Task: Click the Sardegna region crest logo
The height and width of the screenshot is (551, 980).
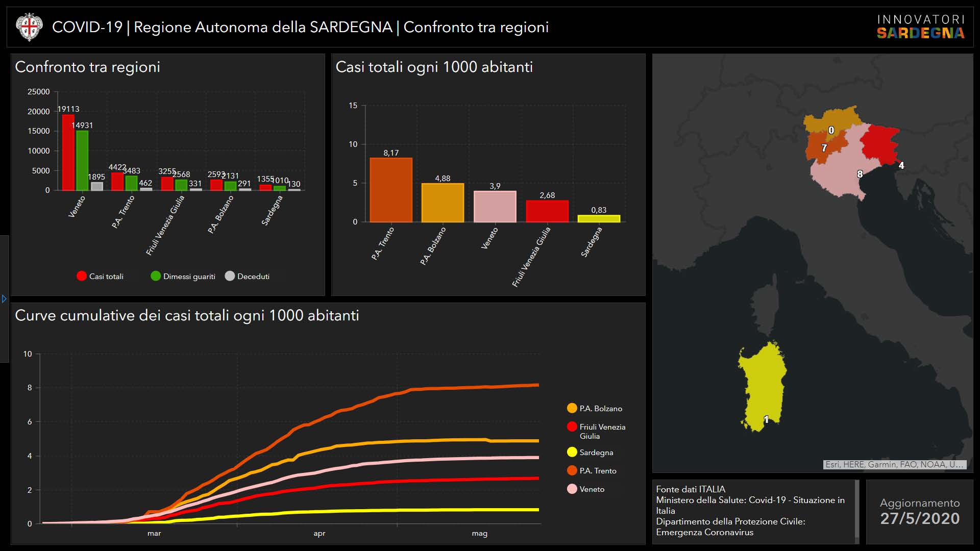Action: click(x=29, y=27)
